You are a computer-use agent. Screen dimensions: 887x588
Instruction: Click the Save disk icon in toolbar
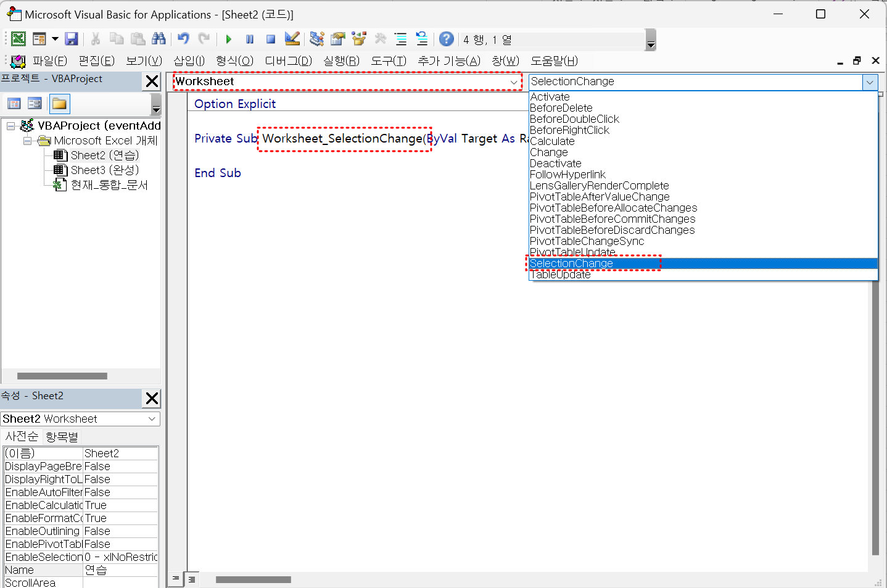tap(72, 39)
